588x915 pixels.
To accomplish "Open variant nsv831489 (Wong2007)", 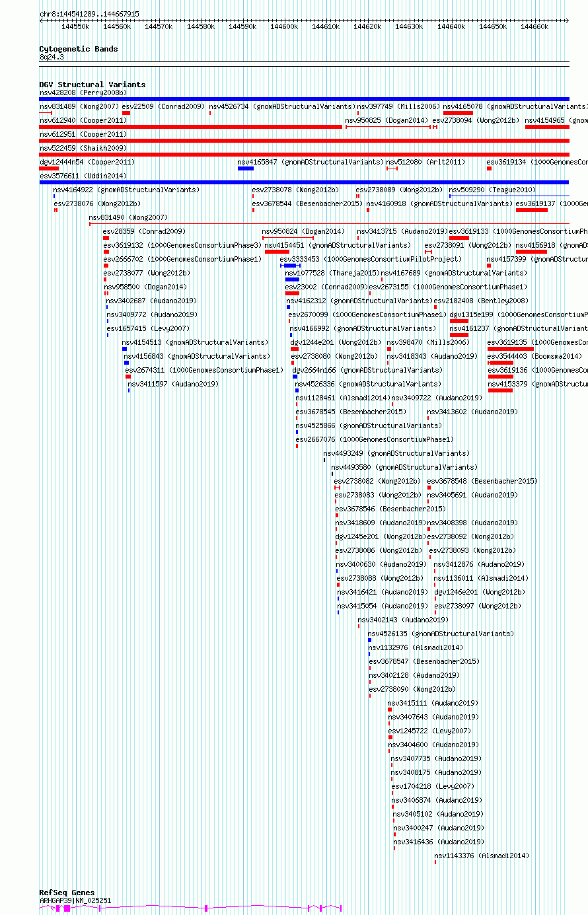I will click(x=79, y=106).
